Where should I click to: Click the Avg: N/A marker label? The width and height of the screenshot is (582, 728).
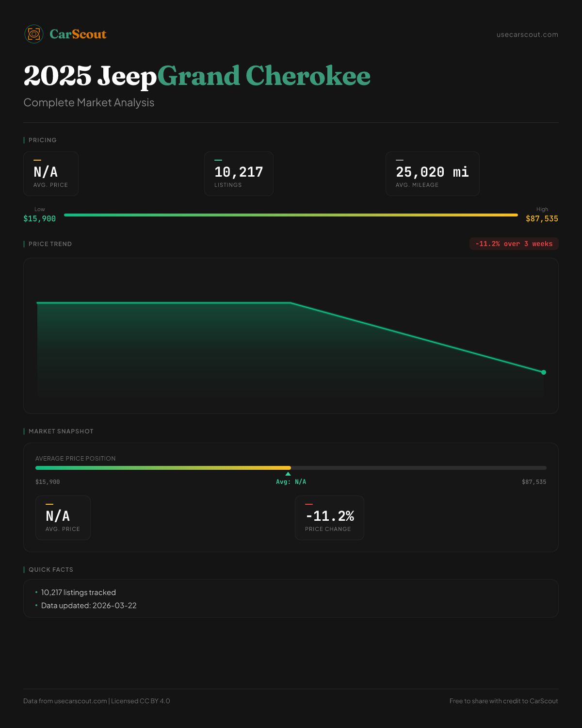[x=291, y=482]
